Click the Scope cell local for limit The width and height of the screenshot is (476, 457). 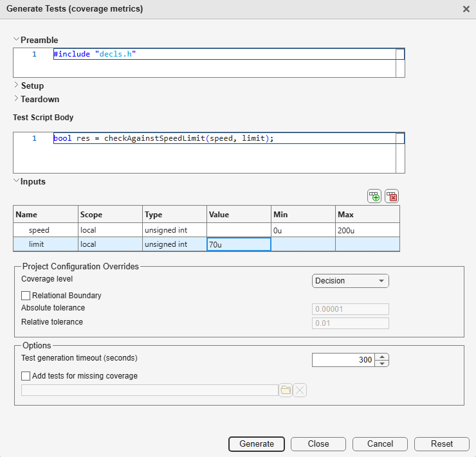(110, 244)
